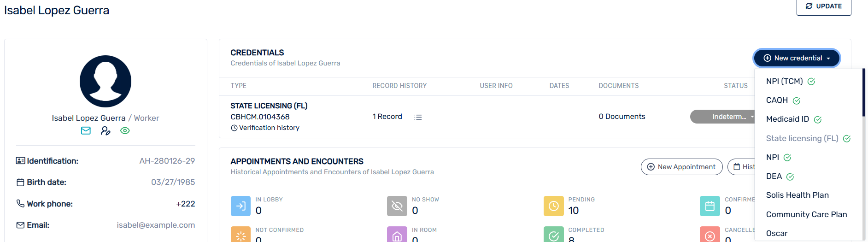Viewport: 868px width, 242px height.
Task: Open the Indeterminate status dropdown
Action: click(722, 117)
